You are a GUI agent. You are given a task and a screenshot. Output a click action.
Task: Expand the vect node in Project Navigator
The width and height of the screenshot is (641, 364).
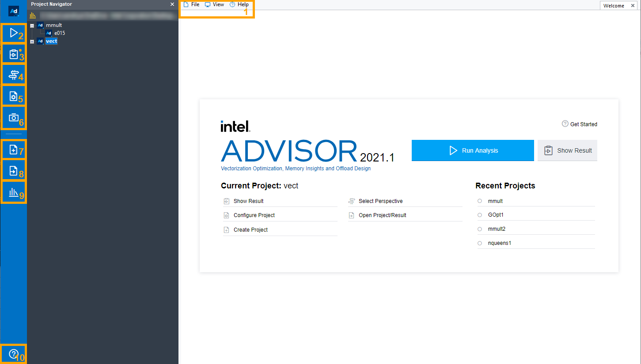click(32, 41)
